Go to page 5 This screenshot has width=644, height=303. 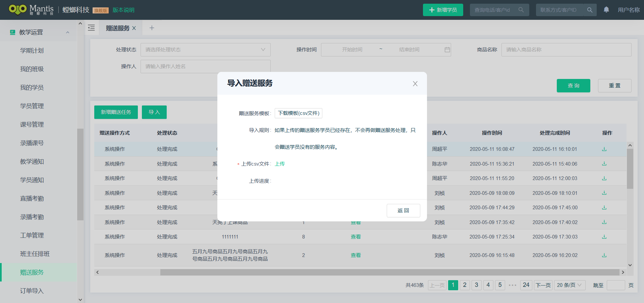click(x=500, y=285)
